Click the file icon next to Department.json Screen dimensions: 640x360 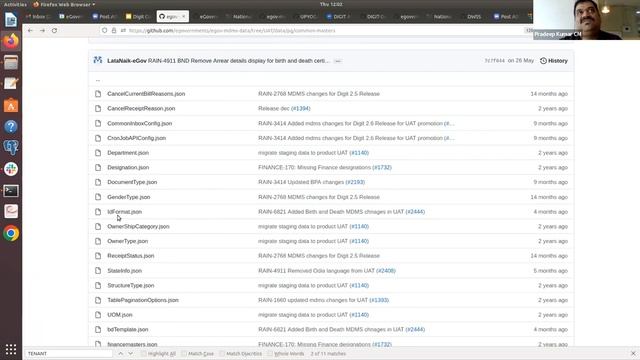pos(98,153)
